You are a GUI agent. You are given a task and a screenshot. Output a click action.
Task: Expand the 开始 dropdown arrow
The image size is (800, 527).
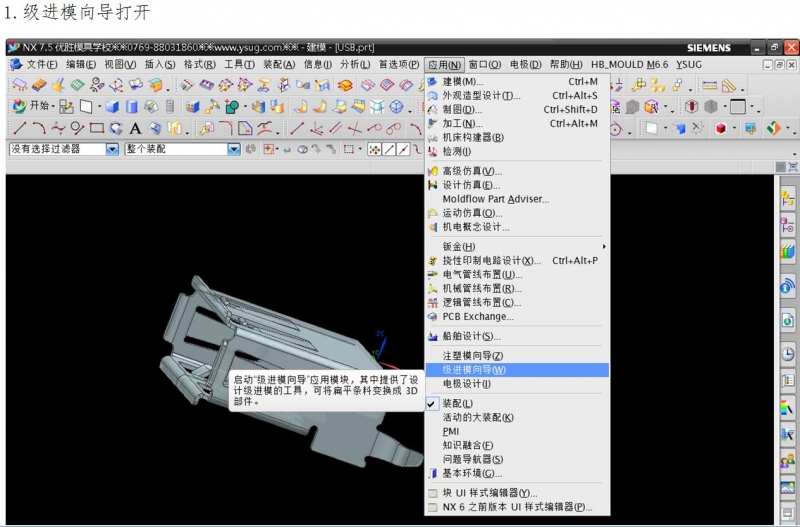click(53, 107)
